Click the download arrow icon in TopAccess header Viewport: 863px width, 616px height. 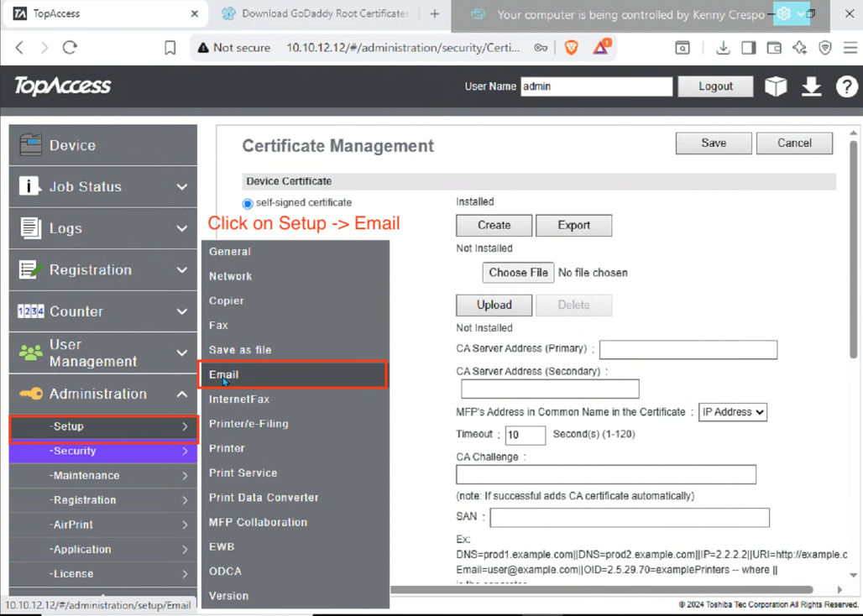tap(811, 86)
